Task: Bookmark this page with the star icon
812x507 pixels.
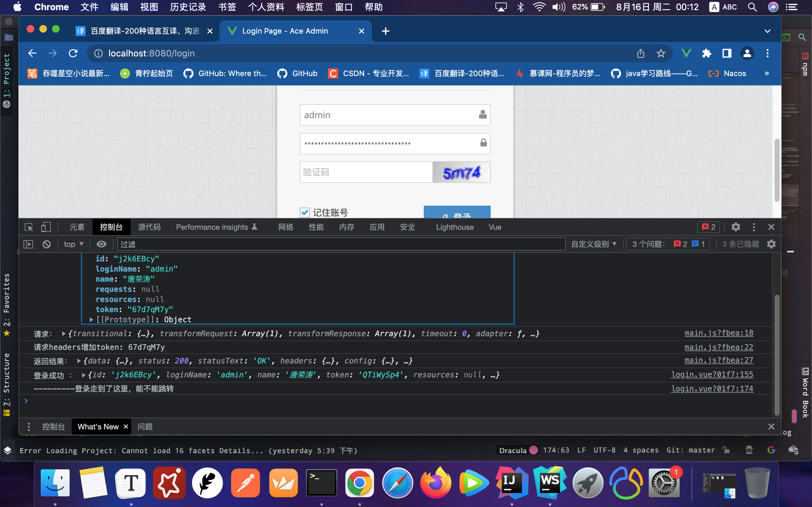Action: click(661, 53)
